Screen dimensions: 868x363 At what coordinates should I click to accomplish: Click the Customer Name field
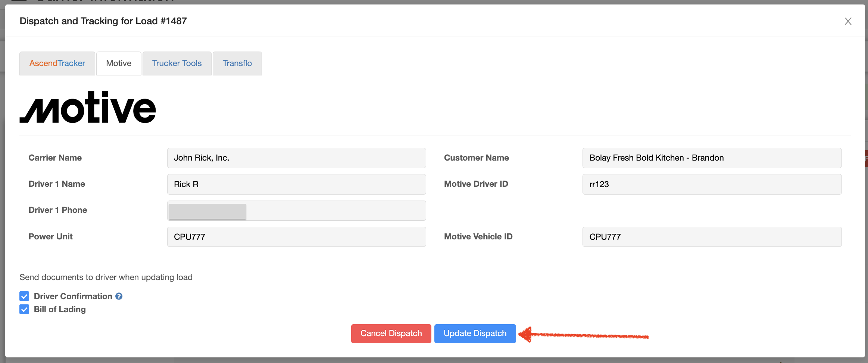(712, 158)
